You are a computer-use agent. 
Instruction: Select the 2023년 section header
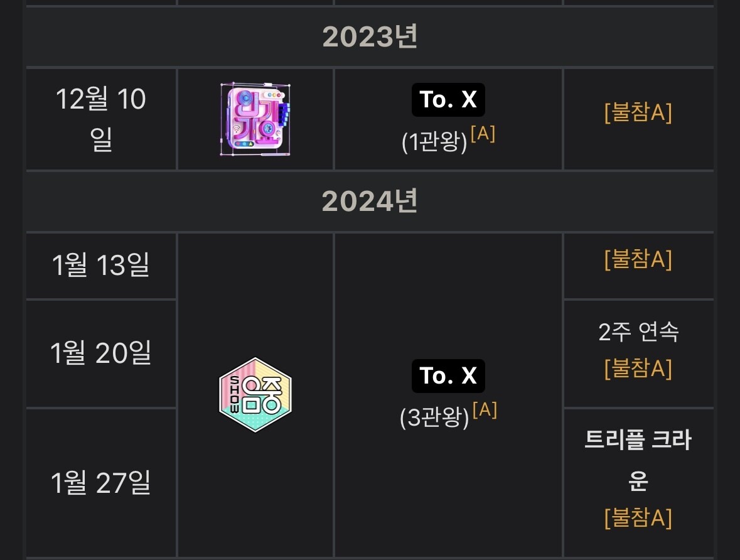[370, 37]
